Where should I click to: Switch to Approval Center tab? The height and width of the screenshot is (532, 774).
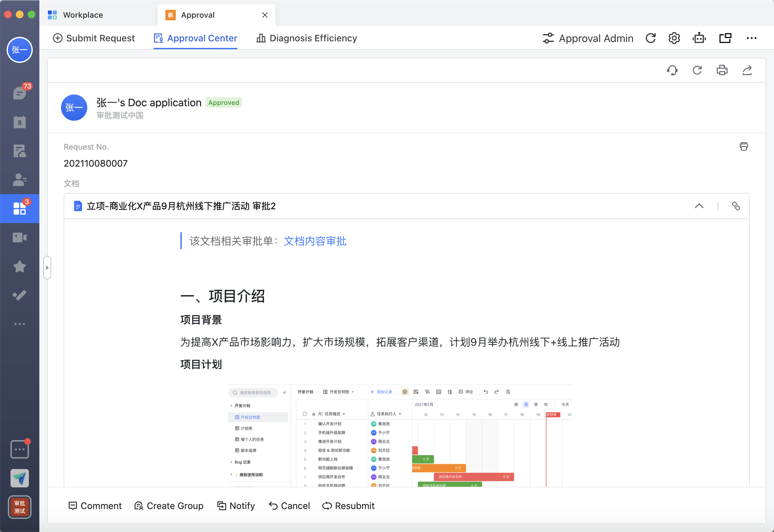click(x=195, y=38)
